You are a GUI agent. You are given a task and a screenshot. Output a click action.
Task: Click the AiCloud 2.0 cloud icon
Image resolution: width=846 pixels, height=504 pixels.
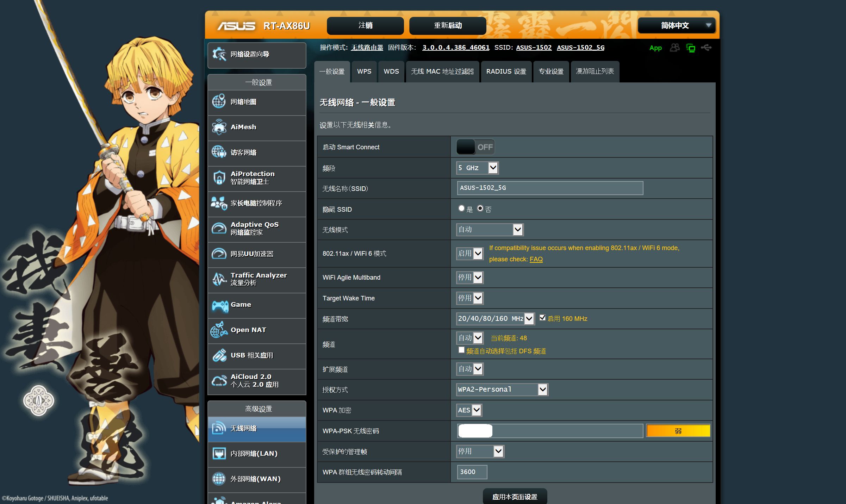click(x=219, y=381)
